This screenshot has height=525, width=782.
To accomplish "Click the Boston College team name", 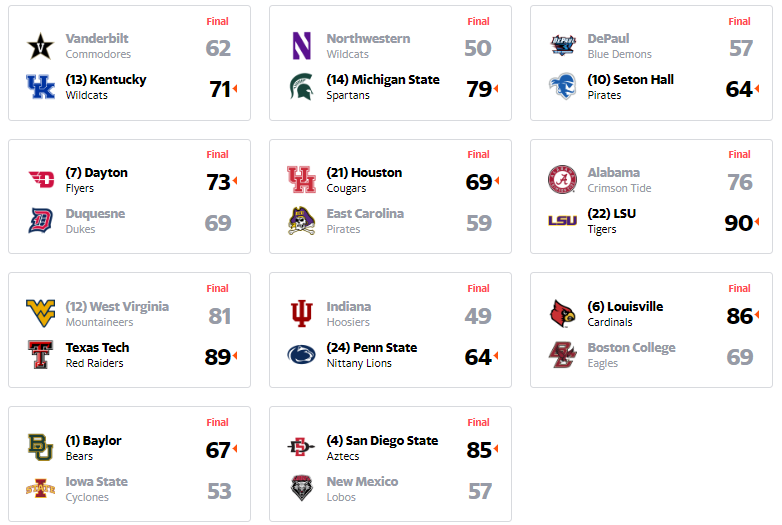I will [x=631, y=348].
